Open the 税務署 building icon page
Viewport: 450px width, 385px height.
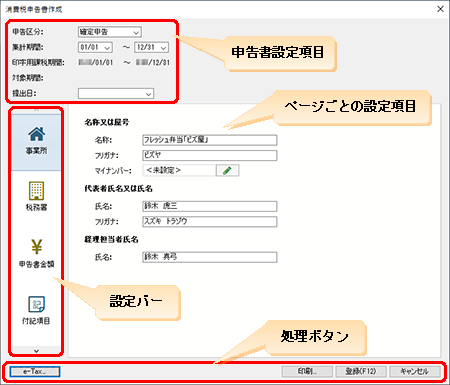pyautogui.click(x=36, y=191)
